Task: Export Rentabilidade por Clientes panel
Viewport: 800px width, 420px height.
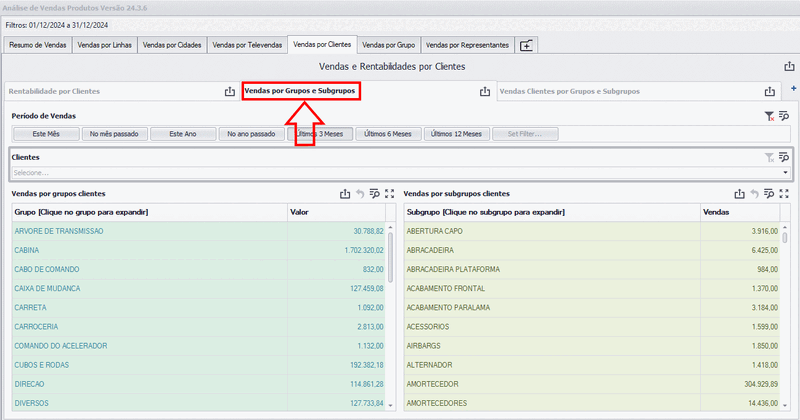Action: 230,91
